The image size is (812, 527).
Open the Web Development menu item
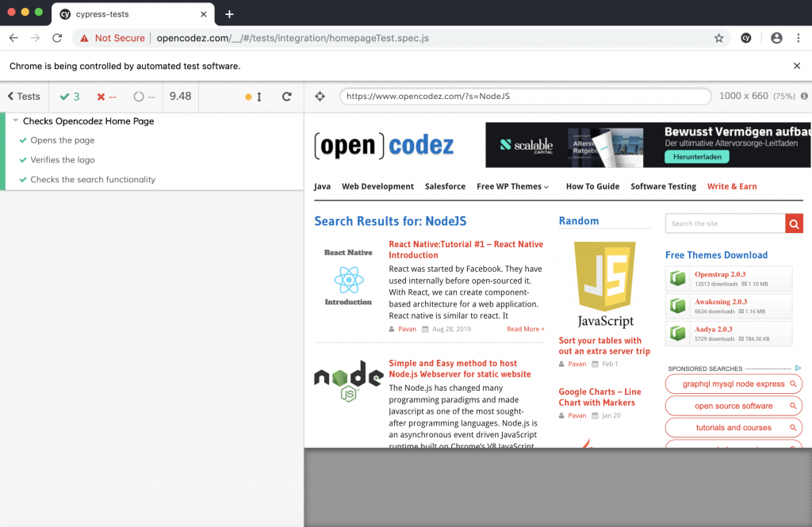[377, 186]
